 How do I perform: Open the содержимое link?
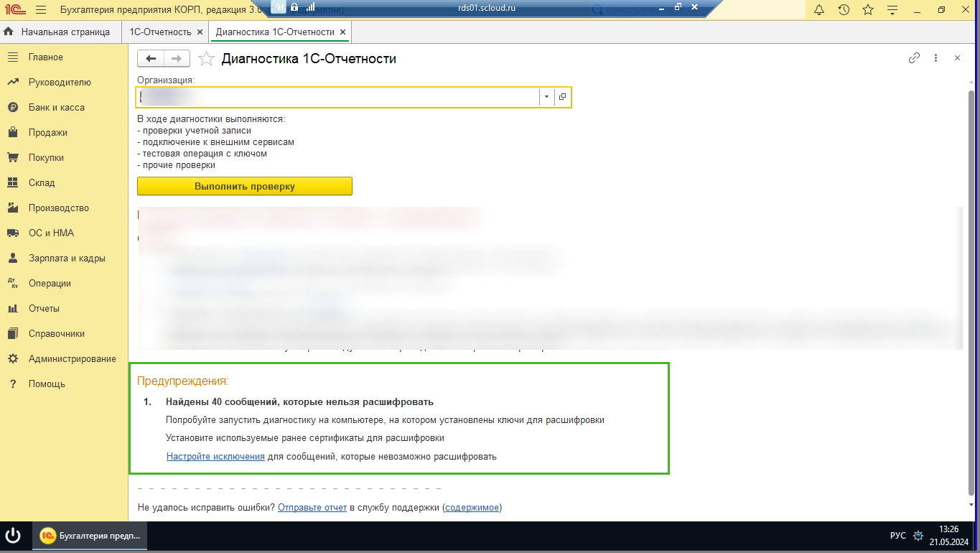[x=472, y=508]
